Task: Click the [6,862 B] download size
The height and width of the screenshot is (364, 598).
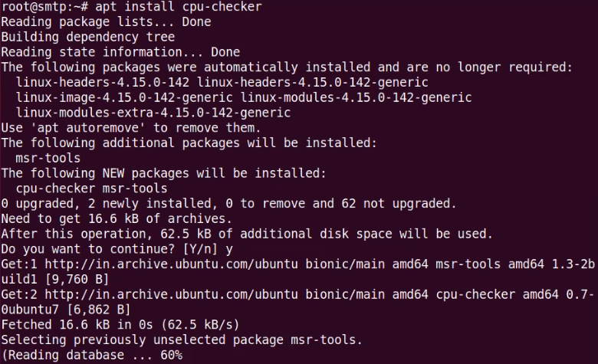Action: coord(99,310)
